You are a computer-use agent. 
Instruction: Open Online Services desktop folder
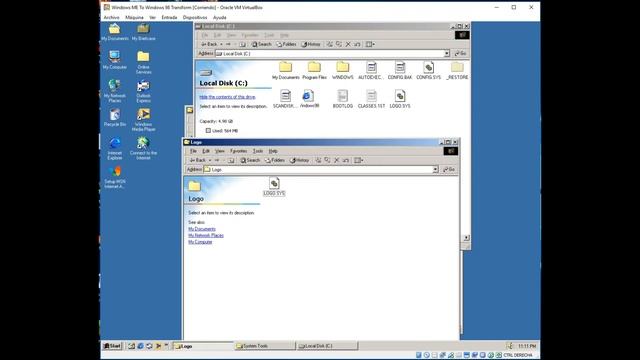(143, 62)
